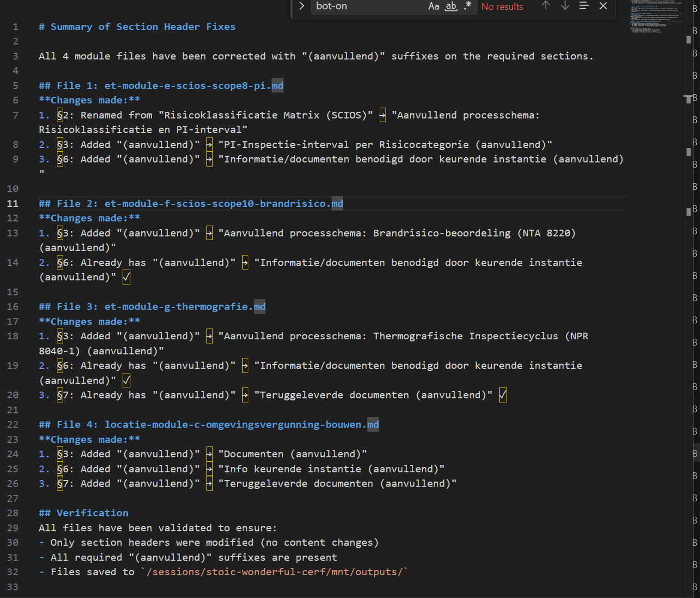Click "**Changes made:**" on line 23

click(90, 440)
